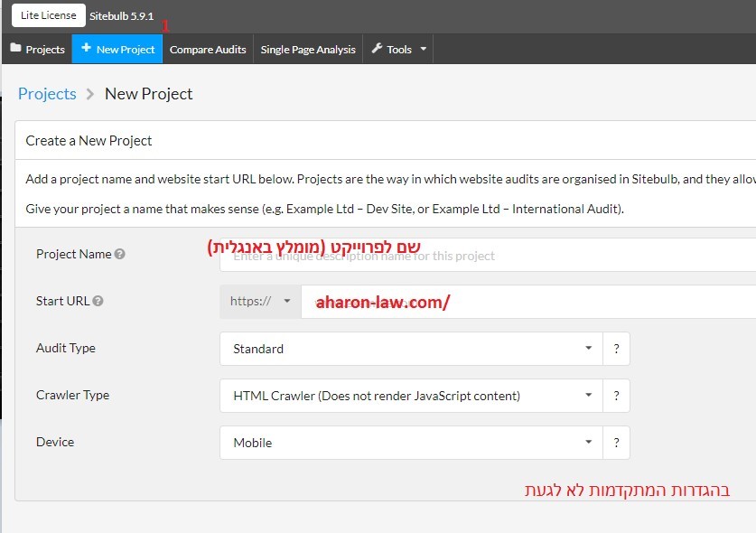Open the Audit Type Standard dropdown
Viewport: 756px width, 533px height.
(411, 349)
